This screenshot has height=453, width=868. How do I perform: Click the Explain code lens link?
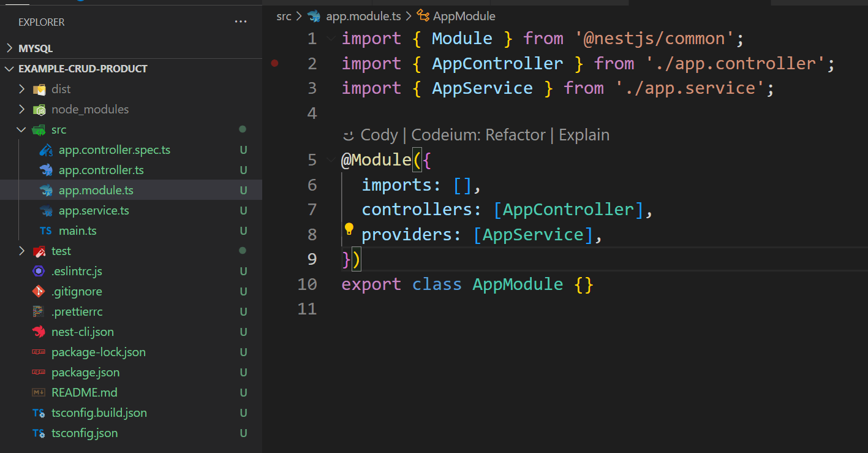click(584, 135)
